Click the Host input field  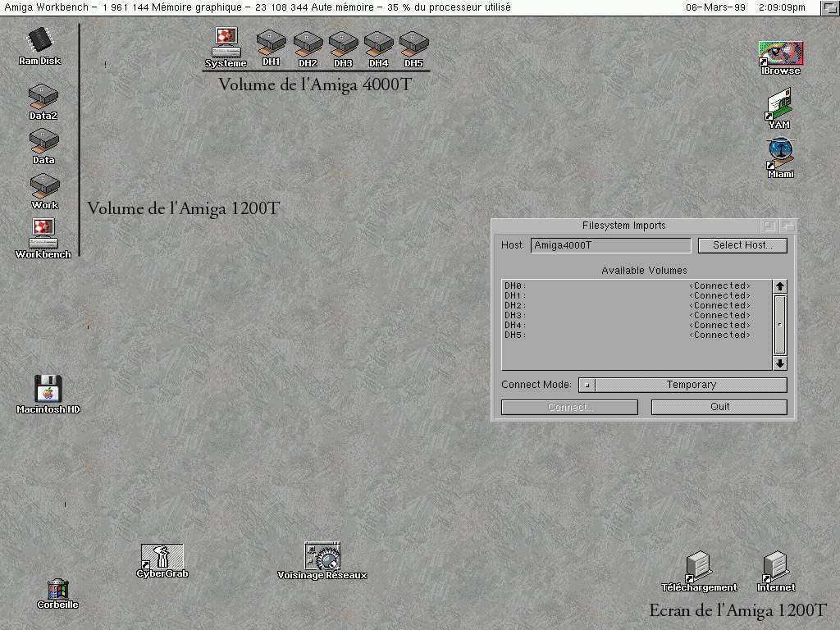pos(610,245)
